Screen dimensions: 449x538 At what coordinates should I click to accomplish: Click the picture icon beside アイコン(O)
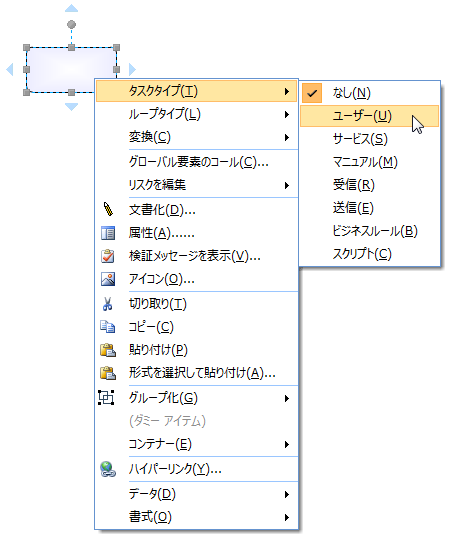[x=108, y=279]
